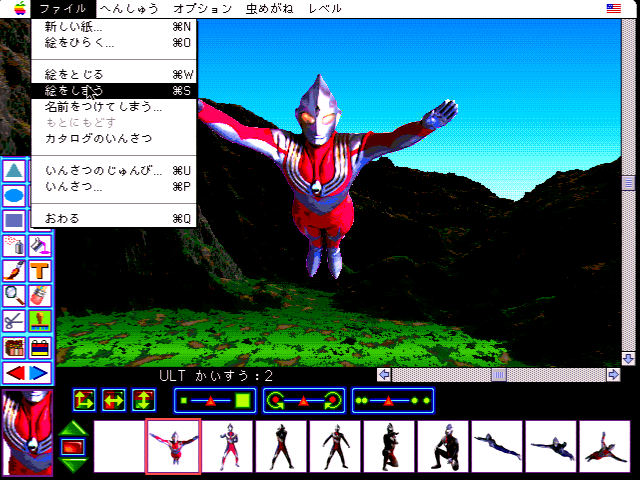The width and height of the screenshot is (640, 480).
Task: Select the spray can tool
Action: pos(14,246)
